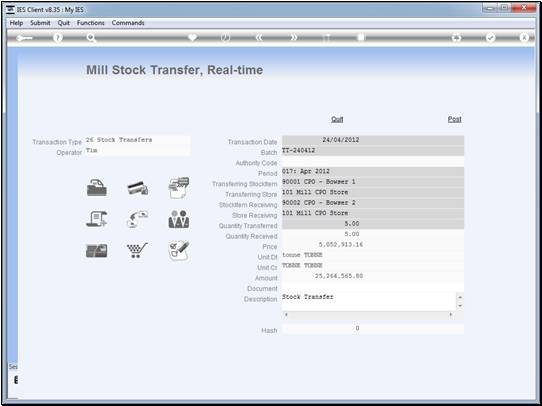
Task: Click the checkmark toolbar icon
Action: click(x=490, y=38)
